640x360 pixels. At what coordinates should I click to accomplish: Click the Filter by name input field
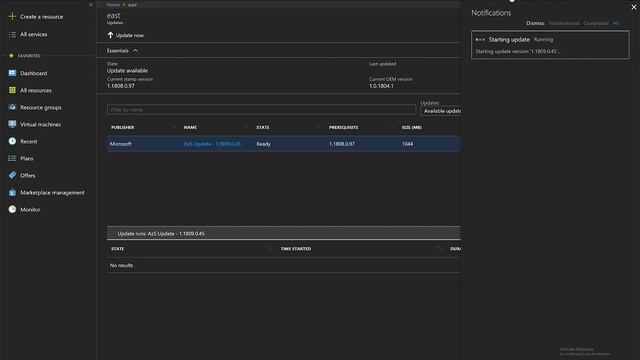pyautogui.click(x=261, y=109)
